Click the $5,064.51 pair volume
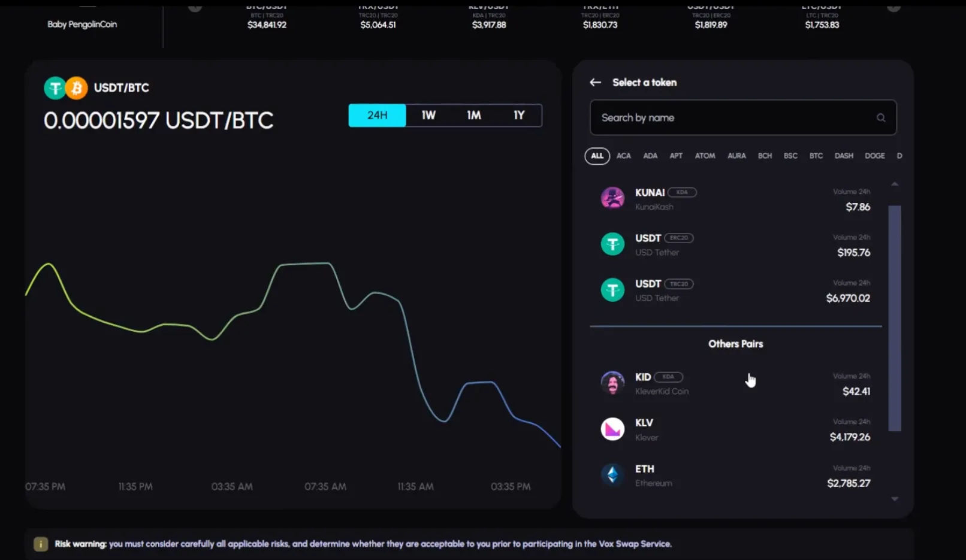Viewport: 966px width, 560px height. coord(378,25)
